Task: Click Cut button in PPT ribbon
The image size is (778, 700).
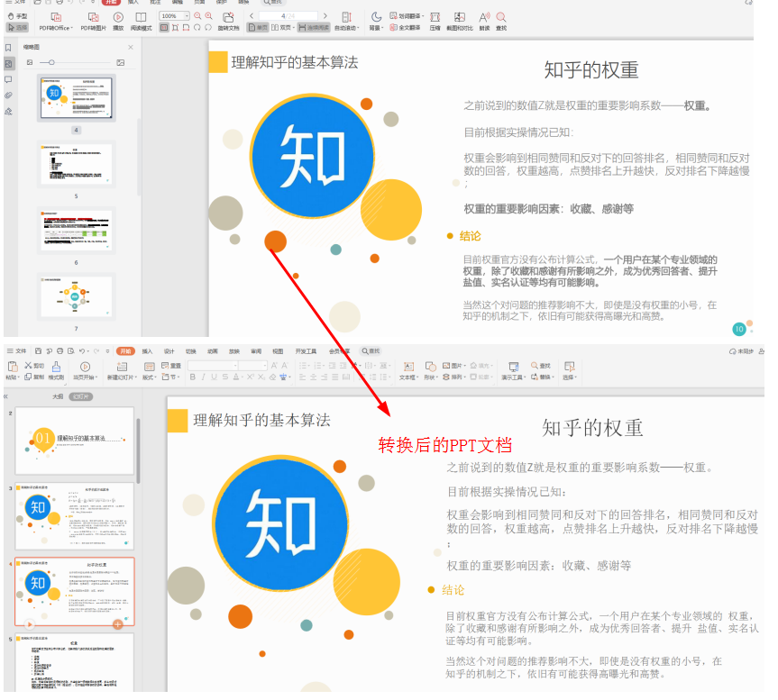Action: click(x=35, y=366)
